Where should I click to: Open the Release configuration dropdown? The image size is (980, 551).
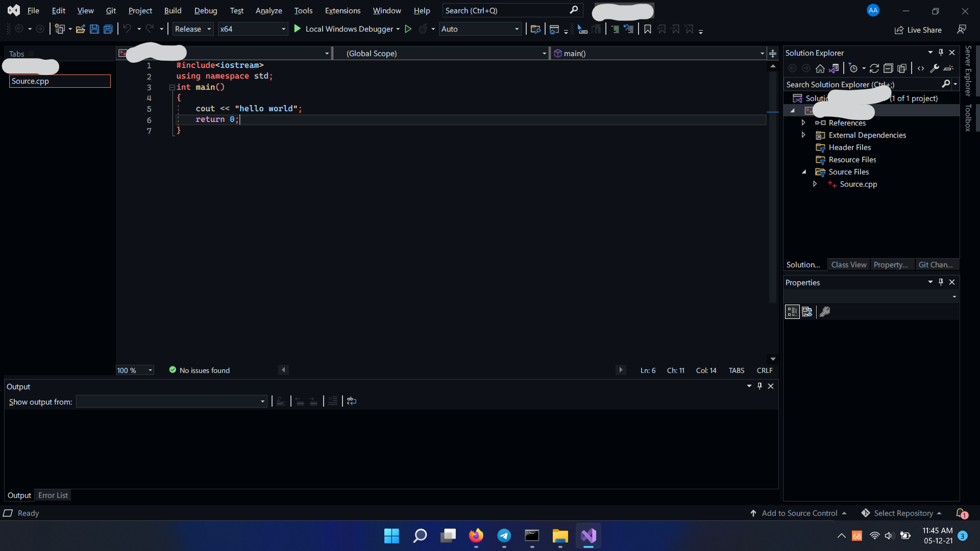click(192, 29)
